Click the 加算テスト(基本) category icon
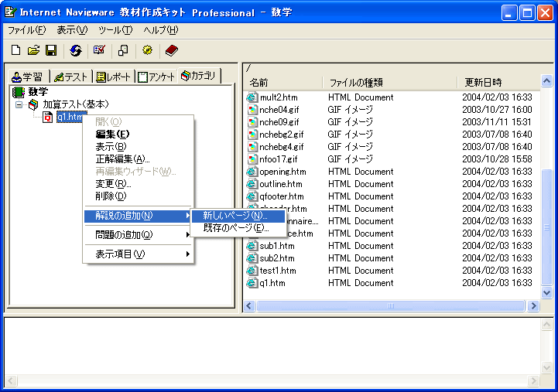The width and height of the screenshot is (558, 392). point(34,104)
